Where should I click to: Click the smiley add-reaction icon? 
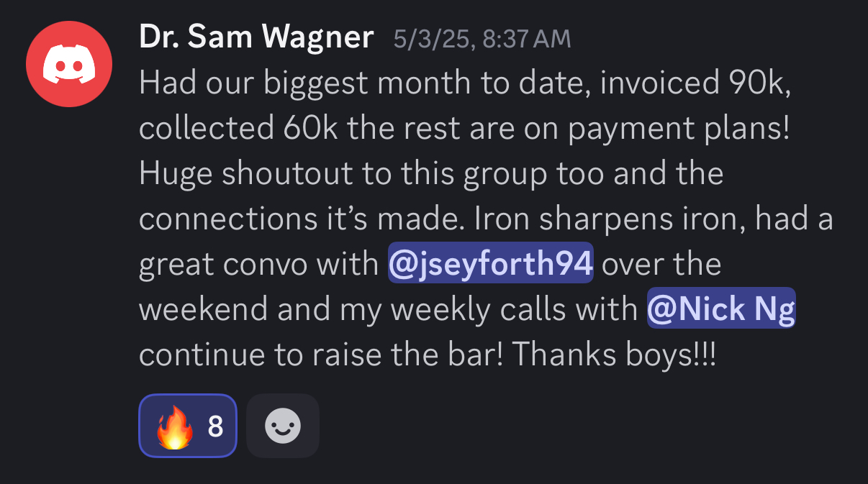[282, 426]
